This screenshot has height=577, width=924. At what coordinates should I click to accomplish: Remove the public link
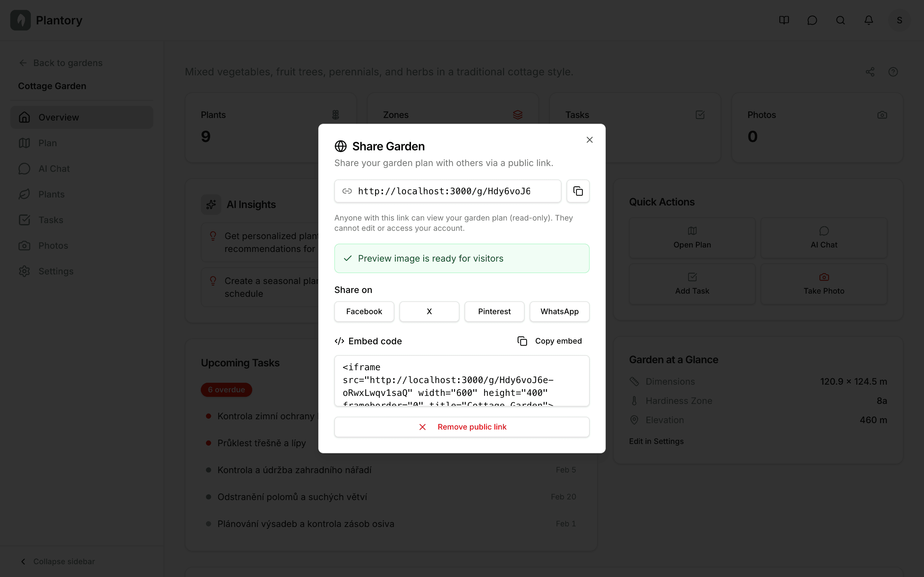coord(462,427)
